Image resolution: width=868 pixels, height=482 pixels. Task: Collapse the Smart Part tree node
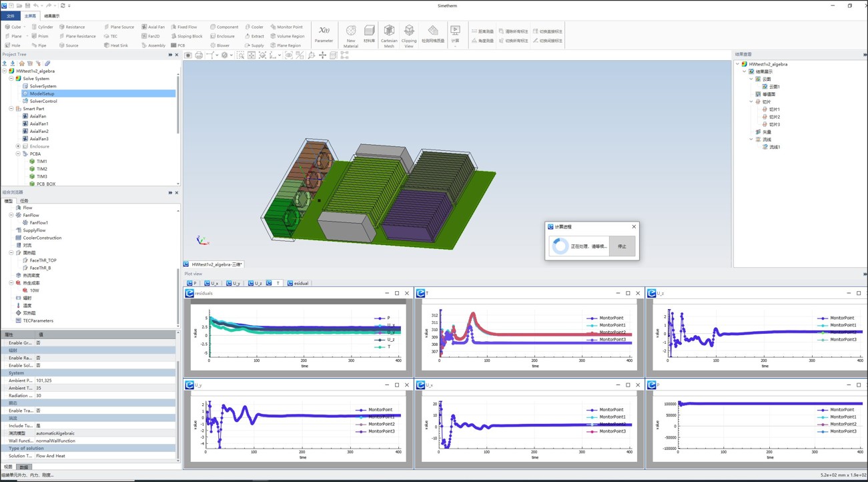tap(11, 109)
